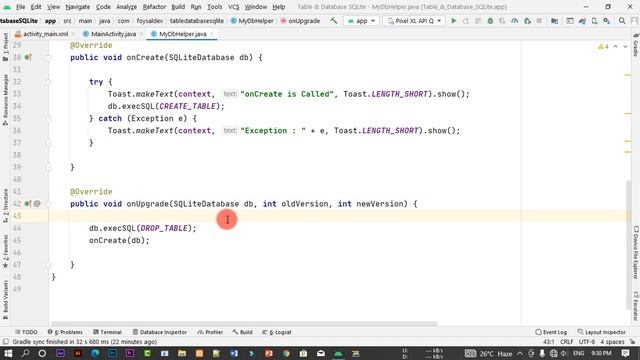Open the Logcat tool window

pyautogui.click(x=277, y=332)
